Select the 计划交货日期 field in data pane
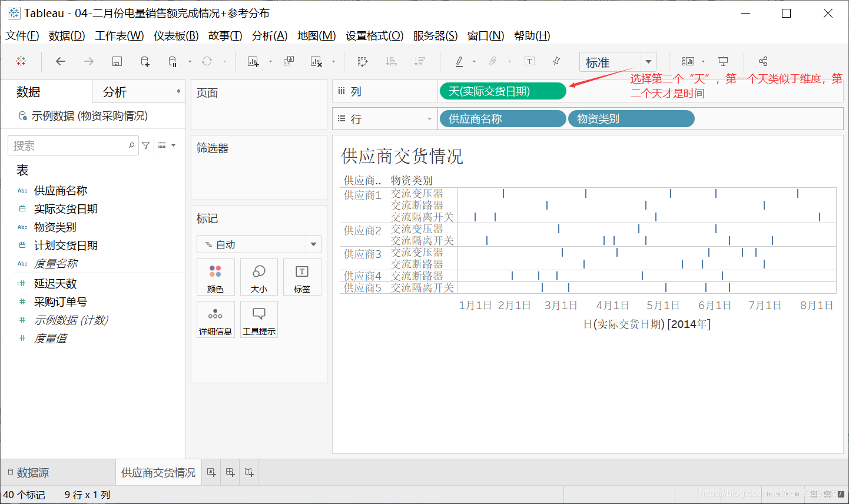Screen dimensions: 849x504 point(66,246)
